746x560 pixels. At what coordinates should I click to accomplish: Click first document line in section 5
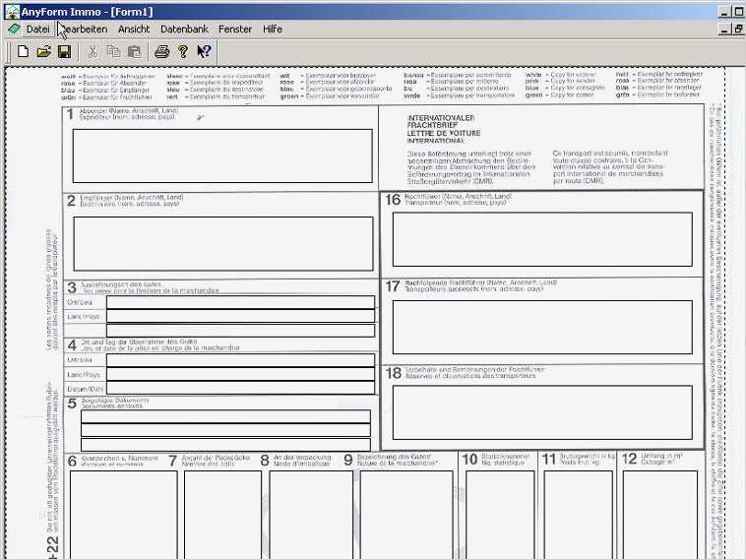pyautogui.click(x=225, y=416)
